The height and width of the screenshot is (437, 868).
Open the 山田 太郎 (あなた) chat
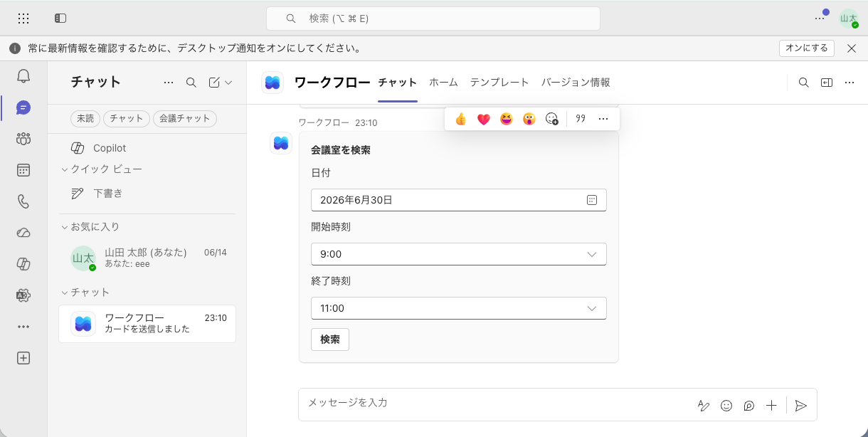click(x=147, y=258)
